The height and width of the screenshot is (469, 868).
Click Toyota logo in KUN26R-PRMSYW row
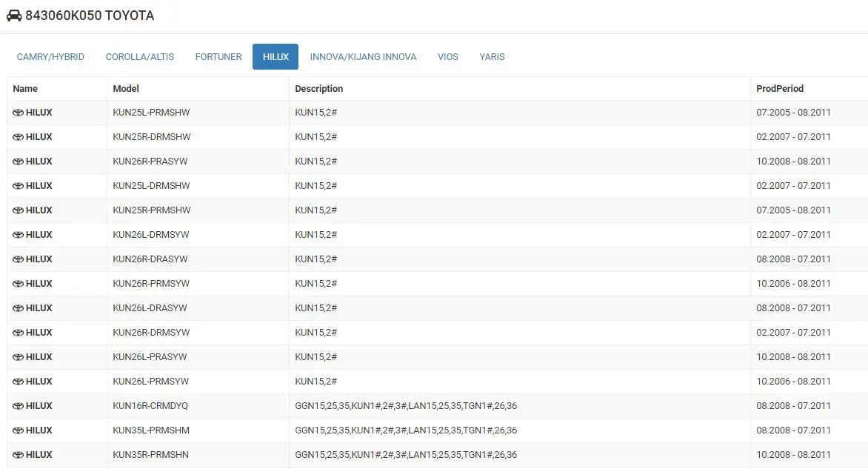click(18, 283)
